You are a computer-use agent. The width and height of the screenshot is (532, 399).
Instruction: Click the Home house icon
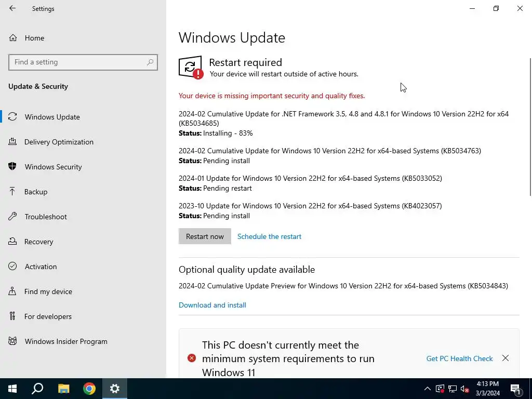(x=13, y=37)
